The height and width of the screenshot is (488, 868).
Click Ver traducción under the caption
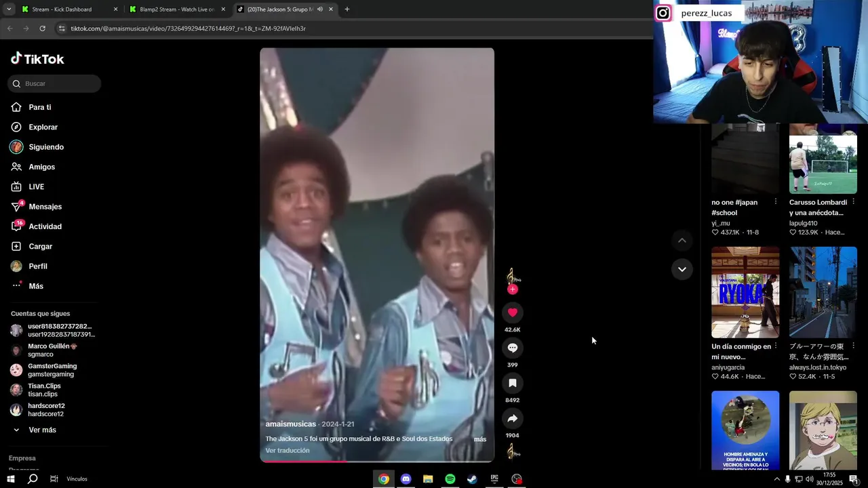click(288, 451)
